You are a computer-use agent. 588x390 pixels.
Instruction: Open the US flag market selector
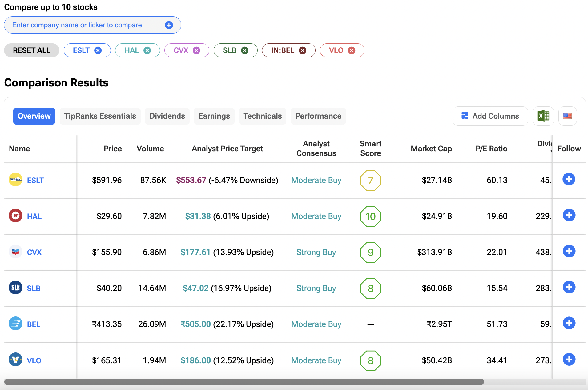567,116
